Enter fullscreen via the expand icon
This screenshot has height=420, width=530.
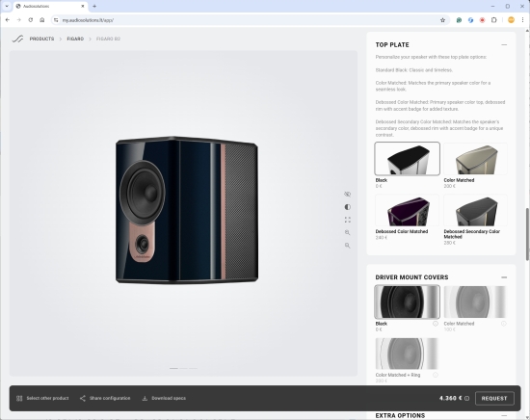[347, 220]
